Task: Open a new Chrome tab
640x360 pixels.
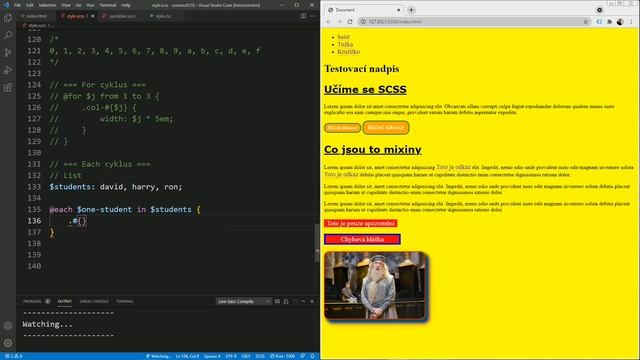Action: [x=411, y=10]
